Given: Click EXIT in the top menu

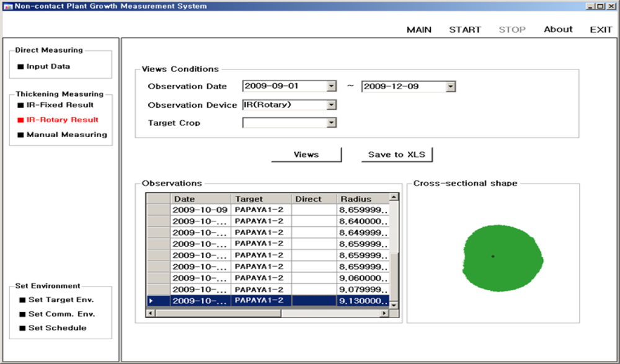Looking at the screenshot, I should click(x=601, y=30).
